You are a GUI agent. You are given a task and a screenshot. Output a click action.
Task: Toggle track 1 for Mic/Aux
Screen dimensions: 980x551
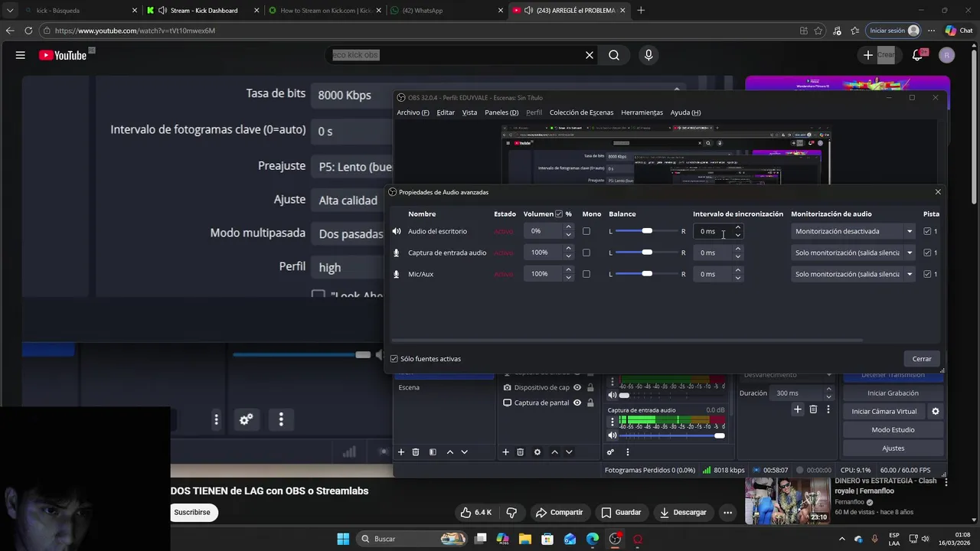(928, 274)
